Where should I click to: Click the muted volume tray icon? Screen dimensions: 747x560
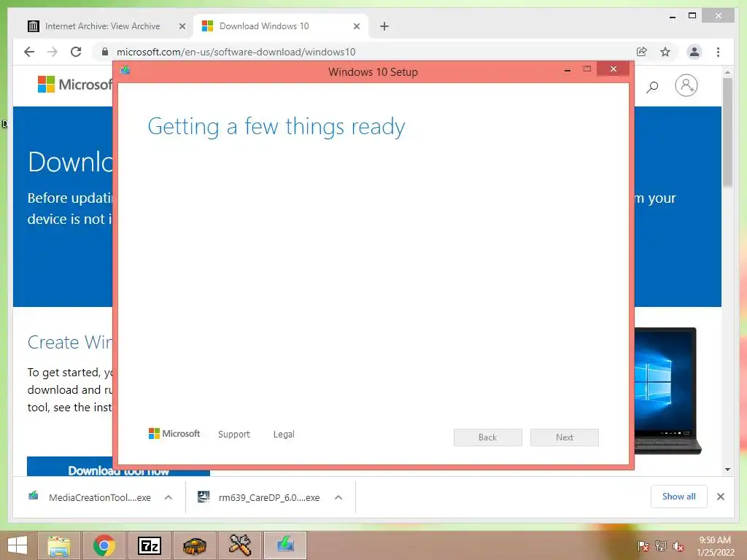[678, 546]
